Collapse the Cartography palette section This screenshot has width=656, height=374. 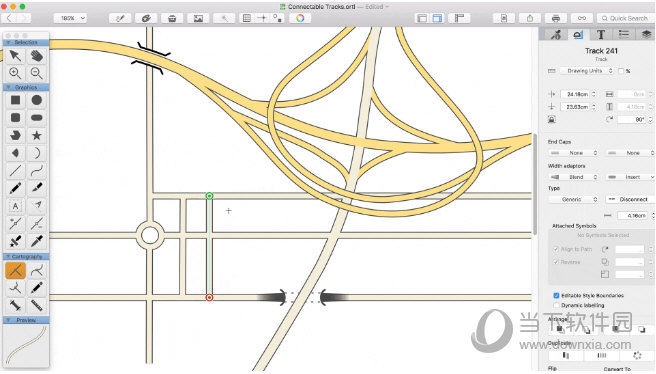coord(8,256)
